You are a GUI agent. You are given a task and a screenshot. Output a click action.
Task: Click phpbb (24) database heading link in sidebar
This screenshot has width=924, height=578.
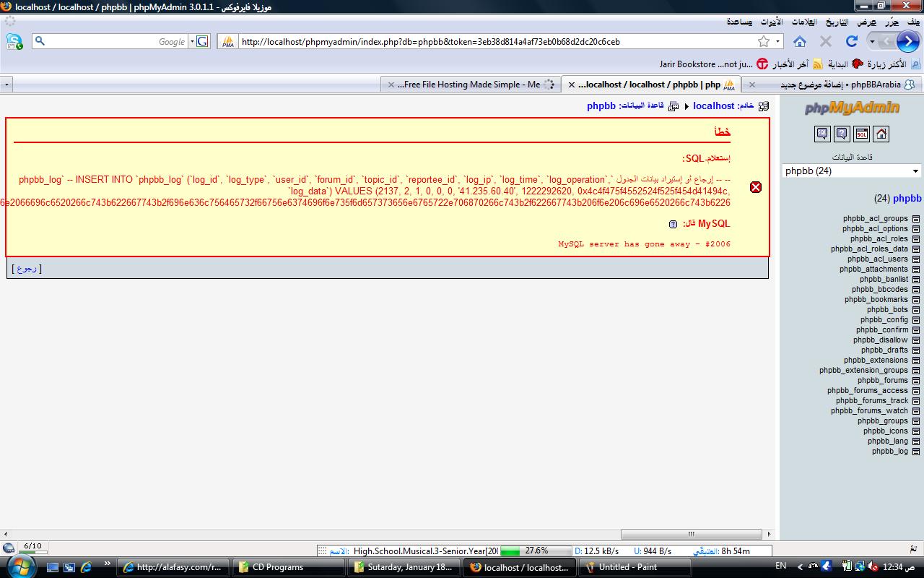pos(897,198)
